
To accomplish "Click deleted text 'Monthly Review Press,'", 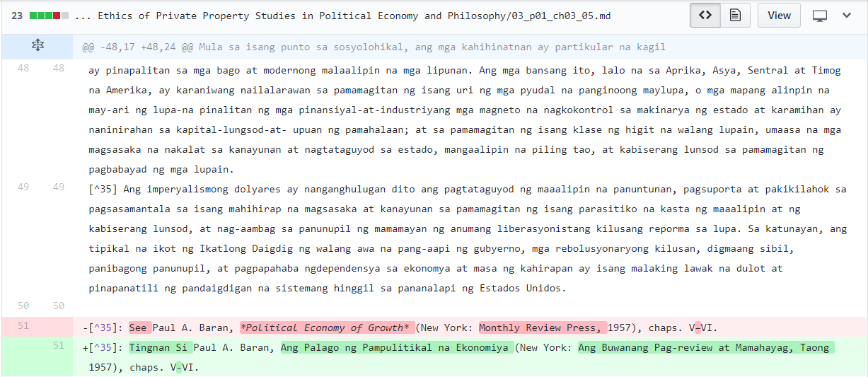I will coord(543,327).
